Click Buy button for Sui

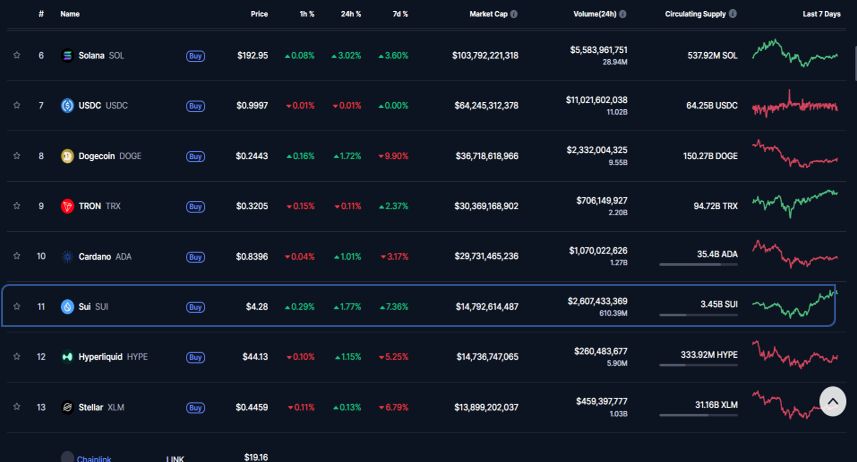tap(195, 307)
